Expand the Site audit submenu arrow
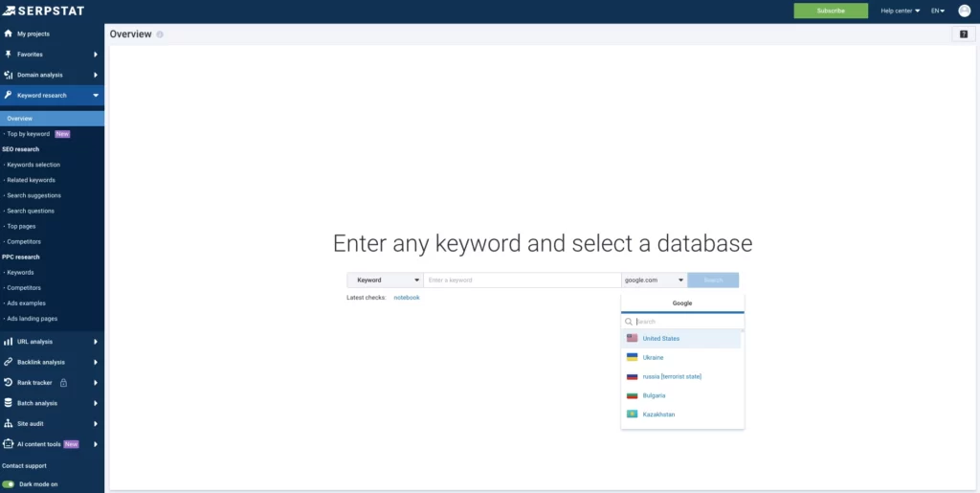This screenshot has height=493, width=980. coord(96,424)
